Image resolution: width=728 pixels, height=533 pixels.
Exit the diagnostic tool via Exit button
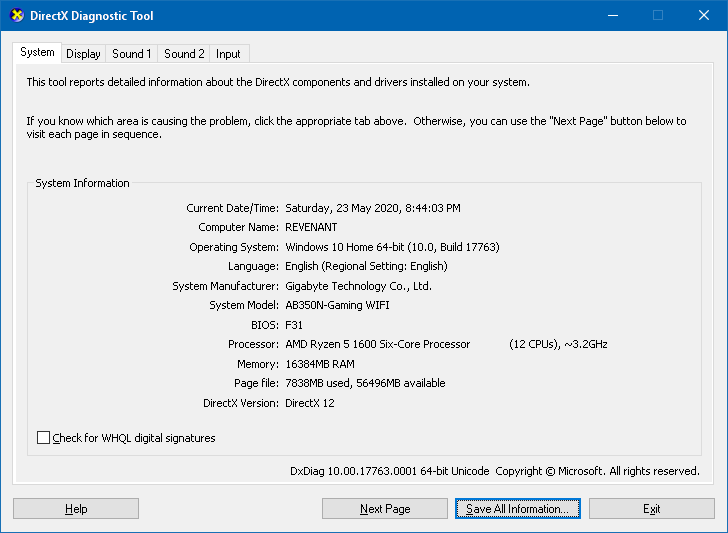651,509
